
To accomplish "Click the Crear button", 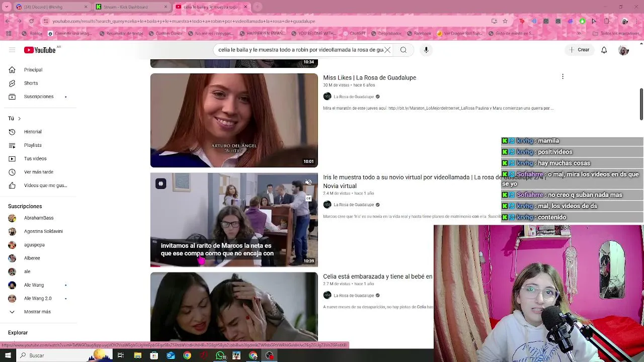I will pos(579,50).
